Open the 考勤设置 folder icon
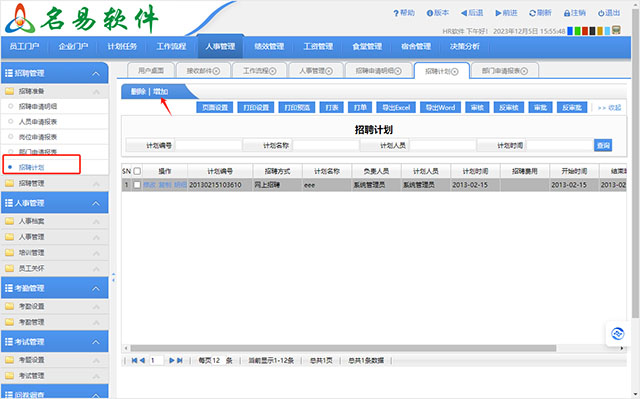This screenshot has height=399, width=640. pos(9,306)
